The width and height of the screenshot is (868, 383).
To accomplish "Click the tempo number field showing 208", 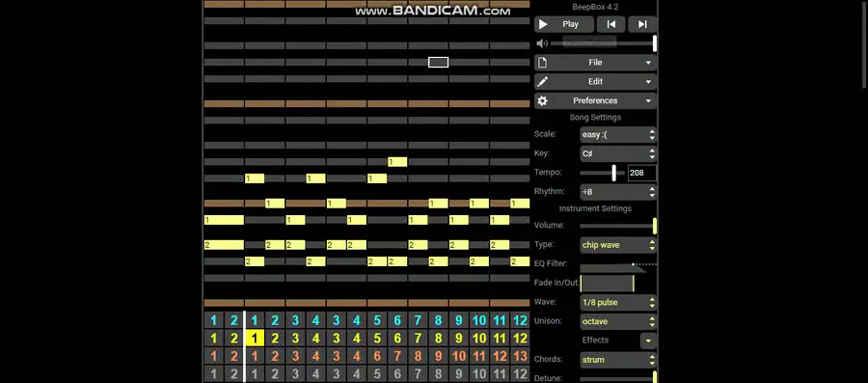I will [x=641, y=173].
